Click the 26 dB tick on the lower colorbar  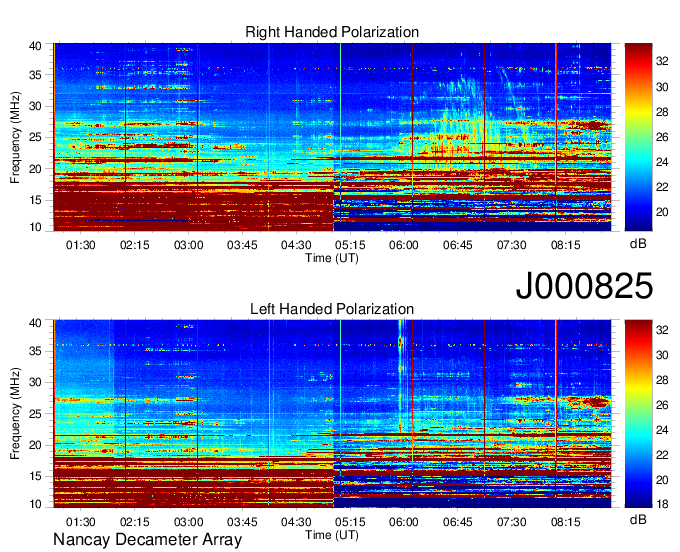coord(662,405)
